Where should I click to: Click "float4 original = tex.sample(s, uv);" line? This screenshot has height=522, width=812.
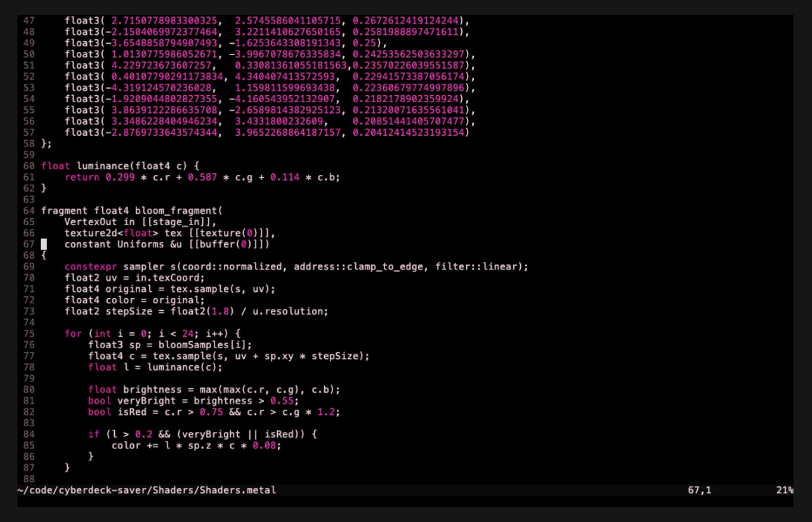point(170,289)
